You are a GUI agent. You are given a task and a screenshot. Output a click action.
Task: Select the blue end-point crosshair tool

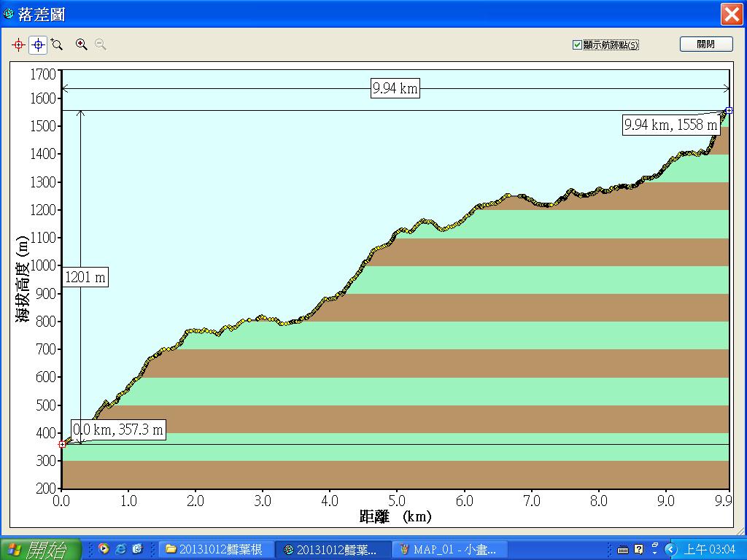point(38,45)
